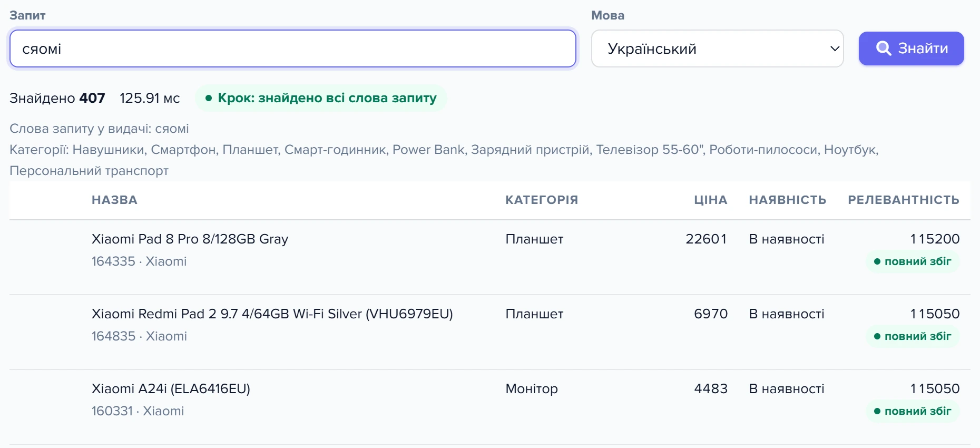
Task: Click the 164335 · Xiaomi product code
Action: coord(139,261)
